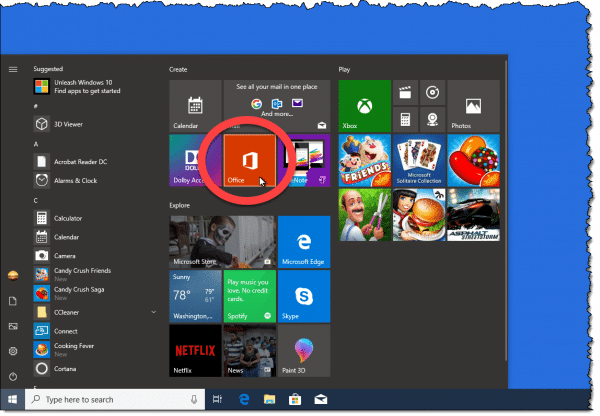Launch the Gardenscapes gardener game tile
The height and width of the screenshot is (416, 600).
coord(365,215)
